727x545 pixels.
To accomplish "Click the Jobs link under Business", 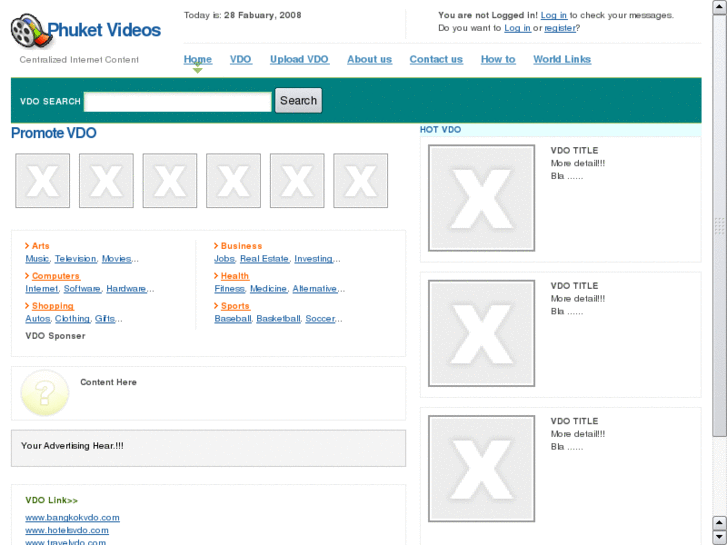I will coord(224,259).
